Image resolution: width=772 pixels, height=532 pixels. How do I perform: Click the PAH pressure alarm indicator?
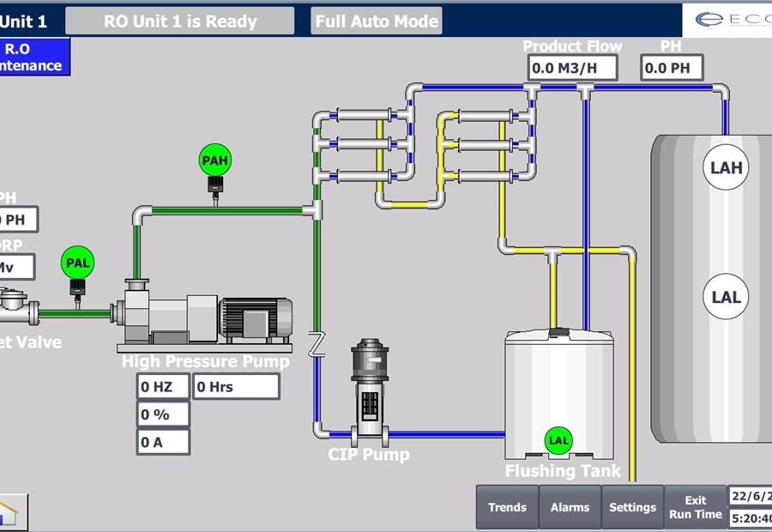click(215, 160)
